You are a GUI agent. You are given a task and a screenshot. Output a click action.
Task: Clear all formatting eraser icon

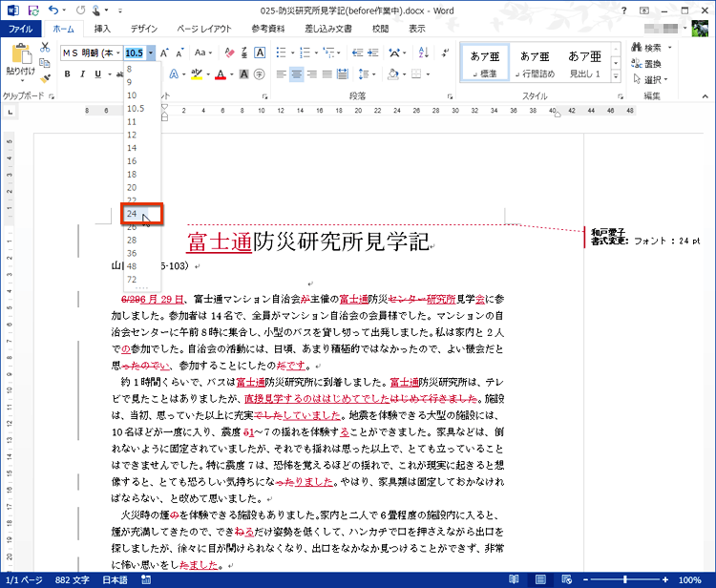(x=230, y=52)
